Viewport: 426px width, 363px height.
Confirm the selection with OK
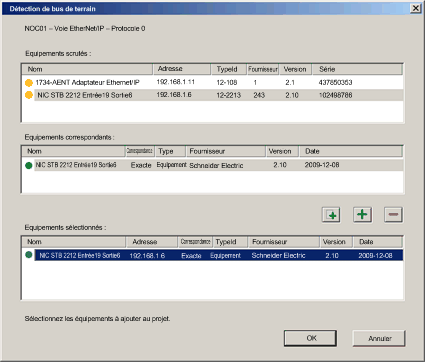(x=310, y=338)
